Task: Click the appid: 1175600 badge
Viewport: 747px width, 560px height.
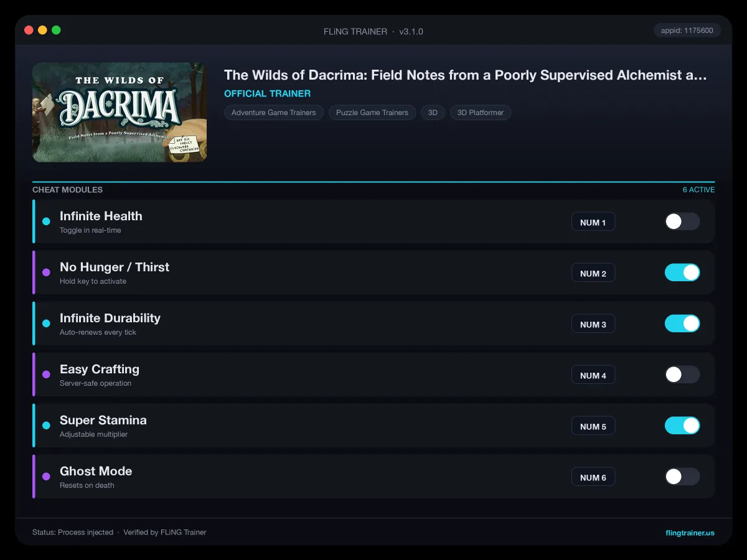Action: click(x=687, y=30)
